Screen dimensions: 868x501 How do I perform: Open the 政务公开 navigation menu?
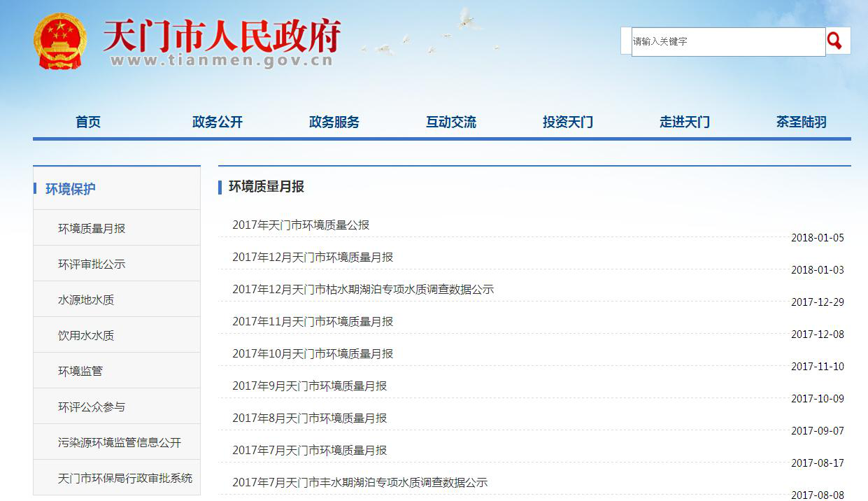[x=218, y=122]
